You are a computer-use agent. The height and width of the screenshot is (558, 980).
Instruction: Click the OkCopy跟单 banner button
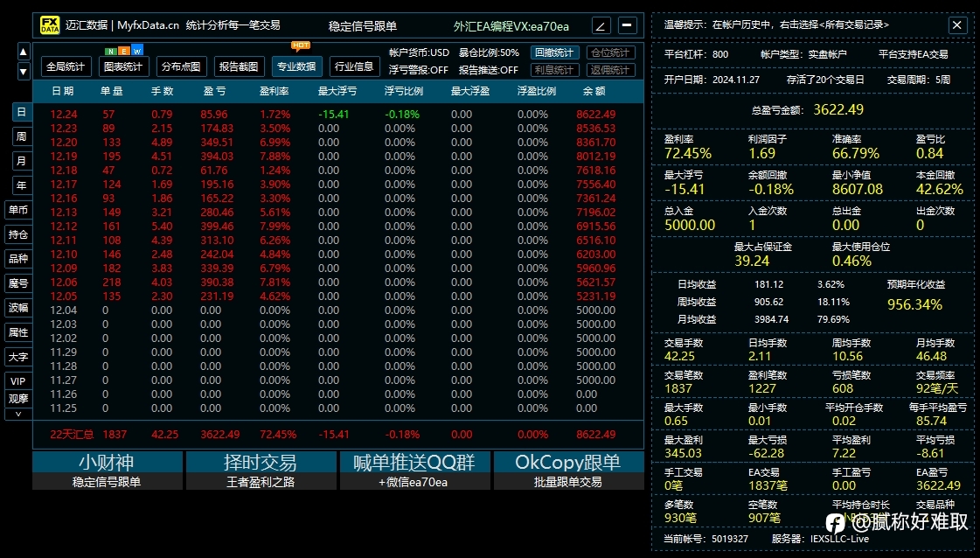pyautogui.click(x=568, y=471)
